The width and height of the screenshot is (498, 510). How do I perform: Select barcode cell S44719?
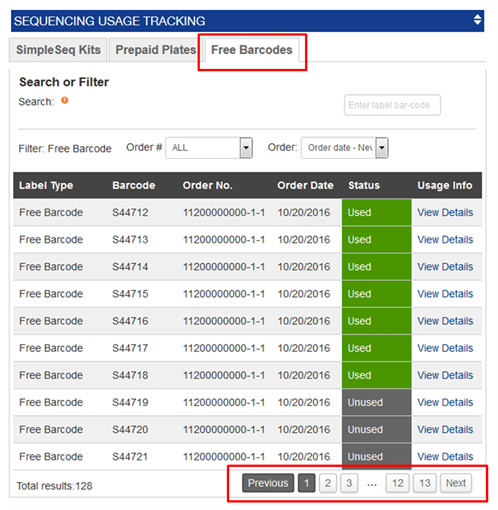click(x=130, y=402)
